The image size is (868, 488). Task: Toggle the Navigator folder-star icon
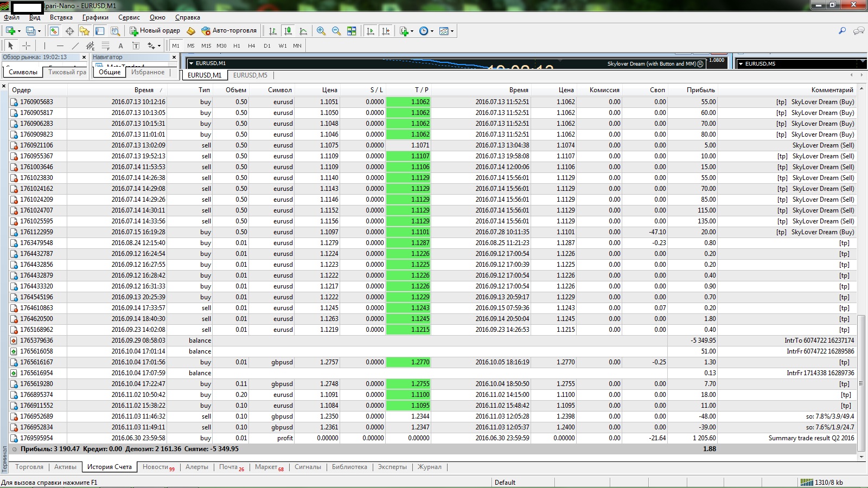coord(85,31)
